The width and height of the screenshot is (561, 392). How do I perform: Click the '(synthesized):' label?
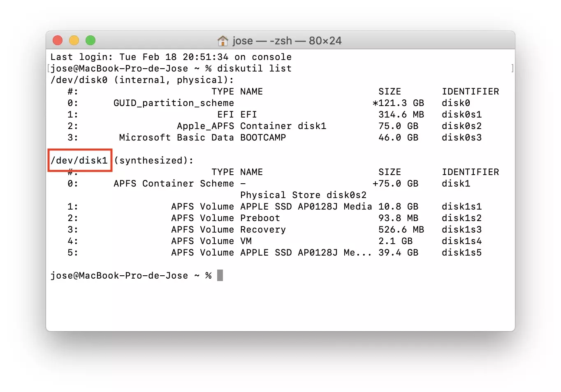click(154, 160)
